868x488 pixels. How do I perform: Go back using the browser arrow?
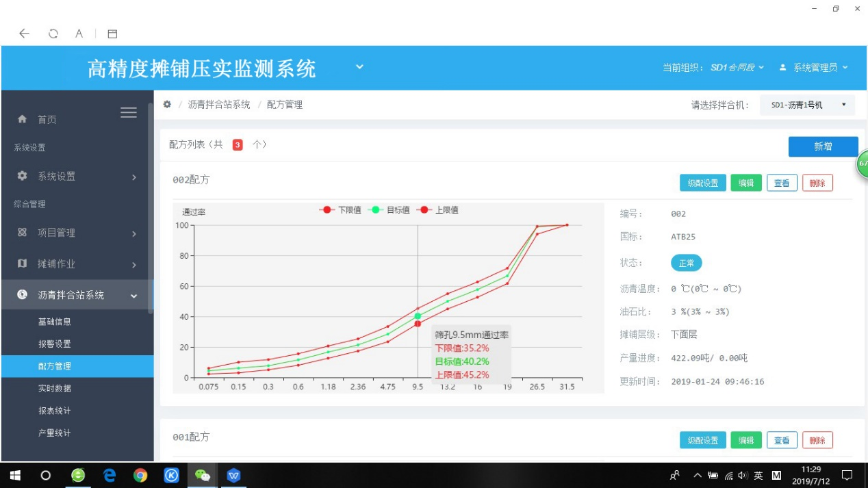pos(25,33)
